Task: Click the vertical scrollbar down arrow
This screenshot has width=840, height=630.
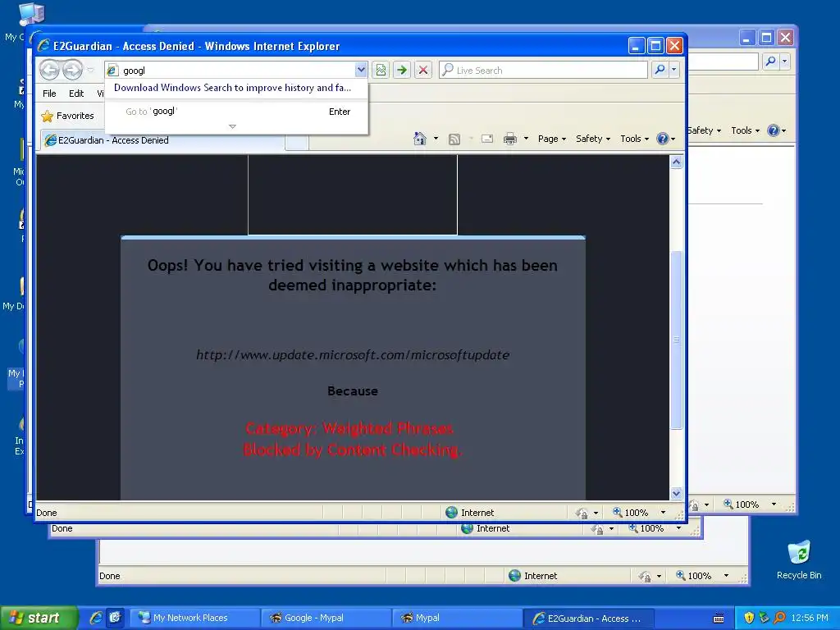Action: click(x=676, y=493)
